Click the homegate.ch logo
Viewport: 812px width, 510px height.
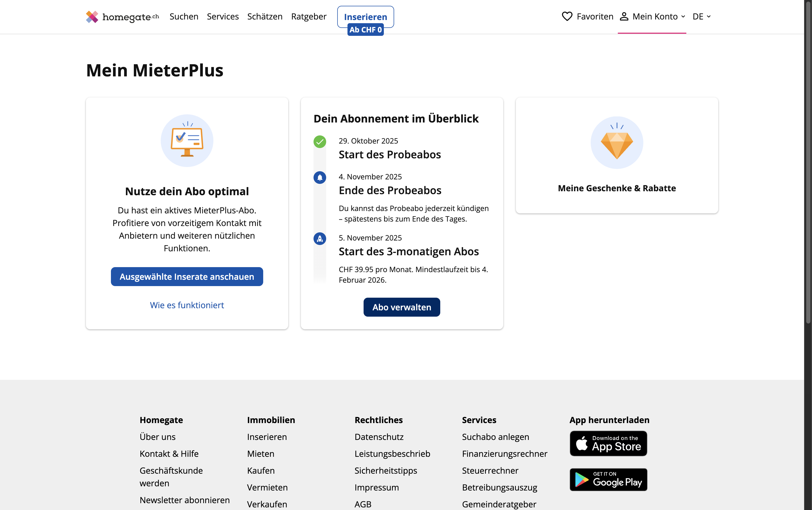pos(122,17)
